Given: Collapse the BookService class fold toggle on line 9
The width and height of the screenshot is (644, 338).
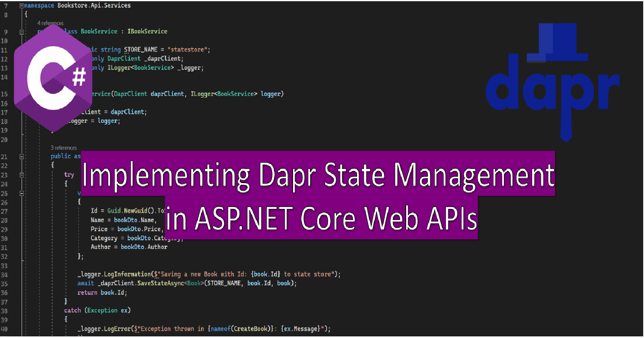Looking at the screenshot, I should (22, 32).
